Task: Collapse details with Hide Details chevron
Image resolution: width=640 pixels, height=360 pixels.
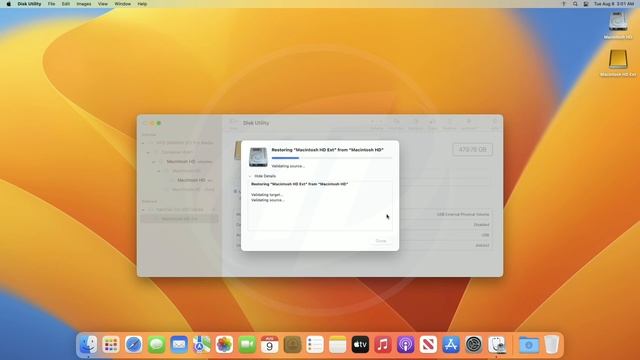Action: tap(250, 176)
